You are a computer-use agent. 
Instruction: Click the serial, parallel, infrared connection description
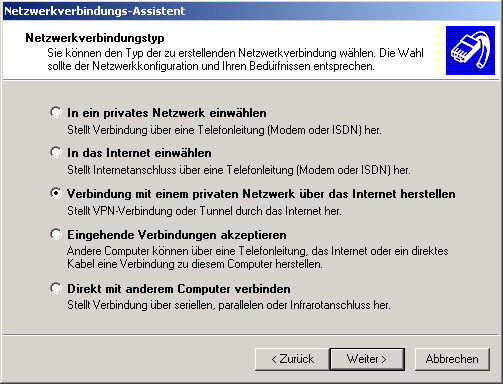pyautogui.click(x=229, y=305)
